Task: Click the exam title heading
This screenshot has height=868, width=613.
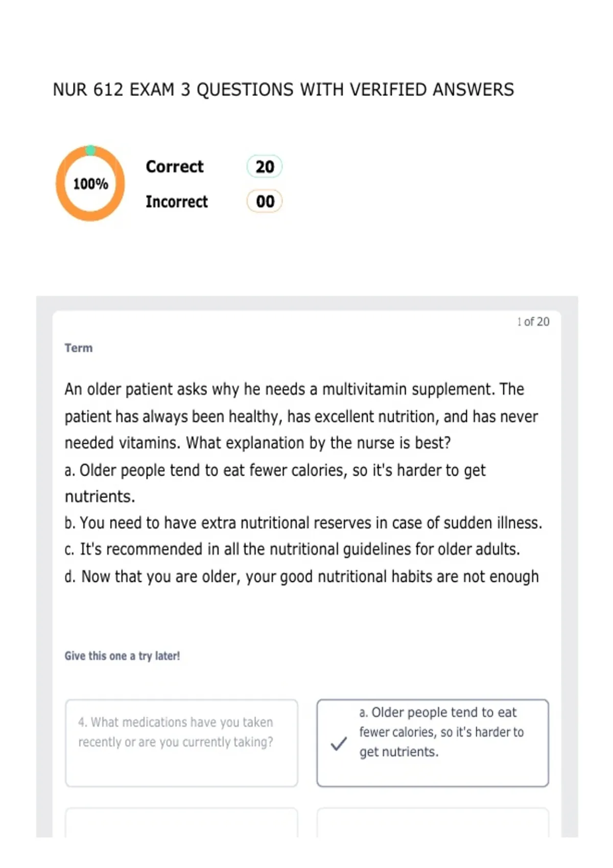Action: pos(284,89)
